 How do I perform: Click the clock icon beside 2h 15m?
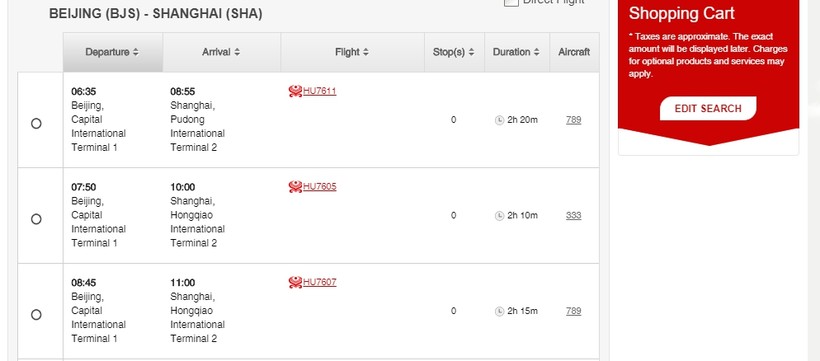click(499, 311)
